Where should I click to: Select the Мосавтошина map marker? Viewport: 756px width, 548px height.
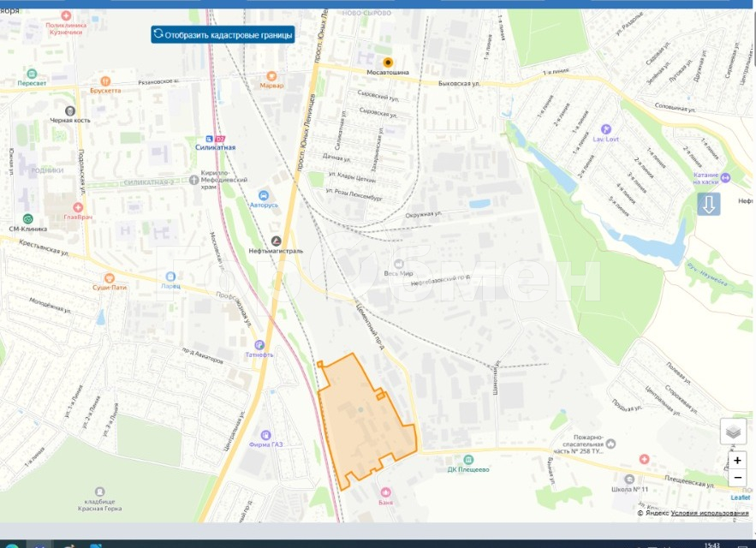tap(388, 63)
